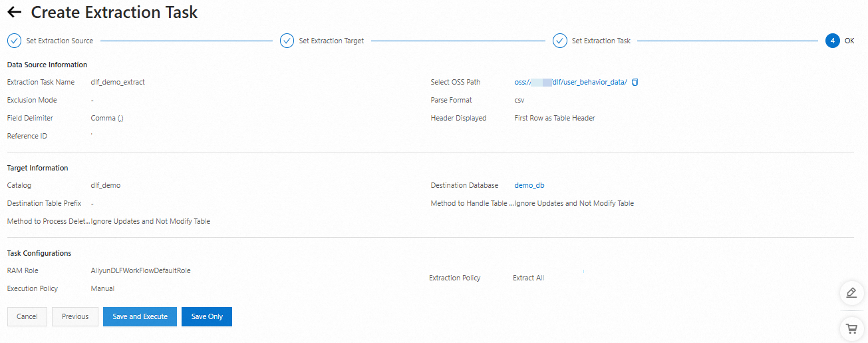
Task: Open the edit pencil floating icon
Action: click(851, 292)
